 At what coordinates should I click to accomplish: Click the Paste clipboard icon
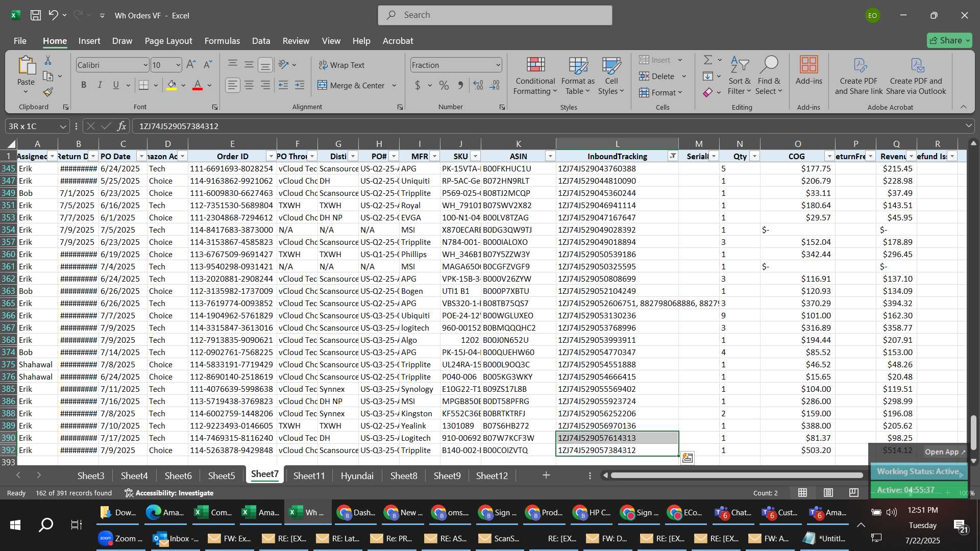pos(26,65)
